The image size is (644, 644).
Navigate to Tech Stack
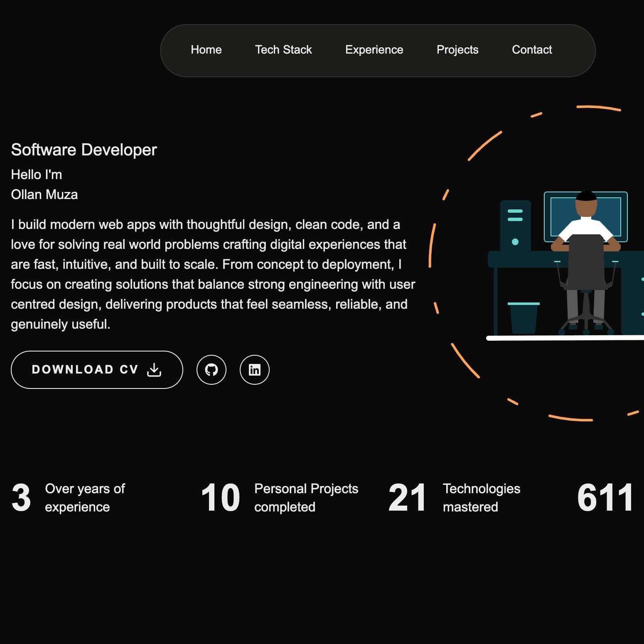(x=283, y=50)
